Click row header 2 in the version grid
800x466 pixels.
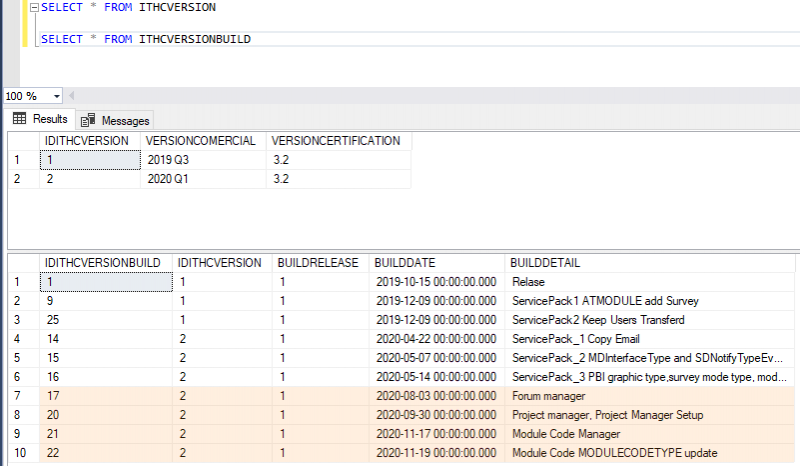23,179
